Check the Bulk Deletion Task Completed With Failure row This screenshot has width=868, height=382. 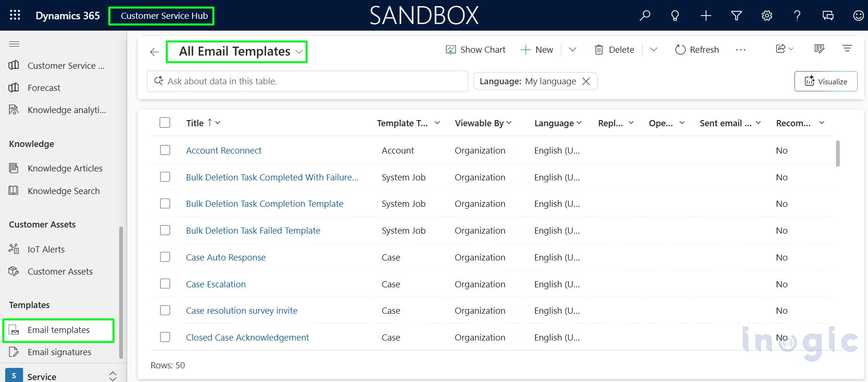click(x=165, y=177)
